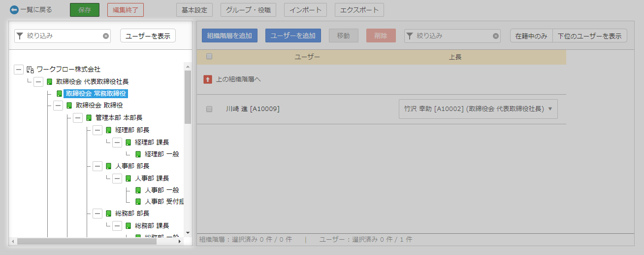
Task: Collapse the 経理部 部長 tree node
Action: click(x=97, y=130)
